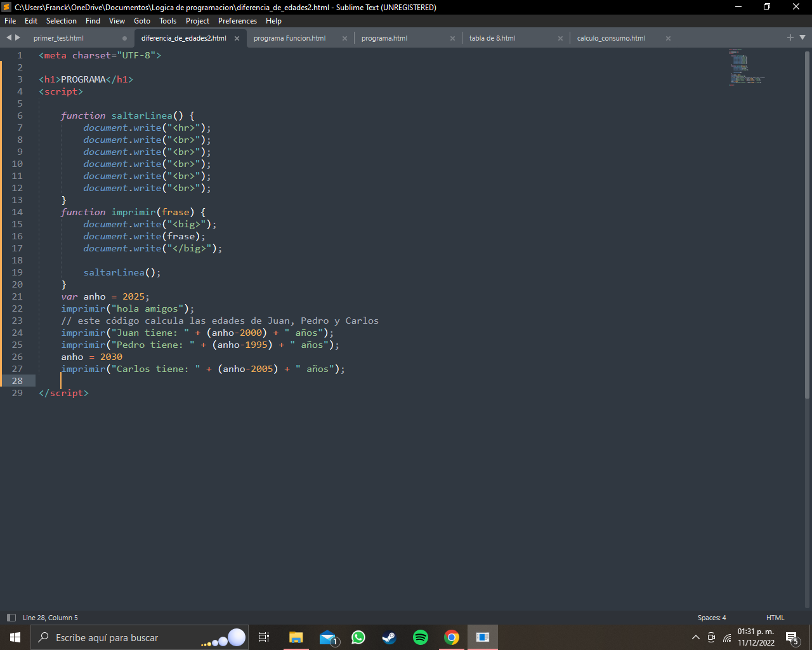Switch to the calculo_consumo.html tab

[x=611, y=38]
